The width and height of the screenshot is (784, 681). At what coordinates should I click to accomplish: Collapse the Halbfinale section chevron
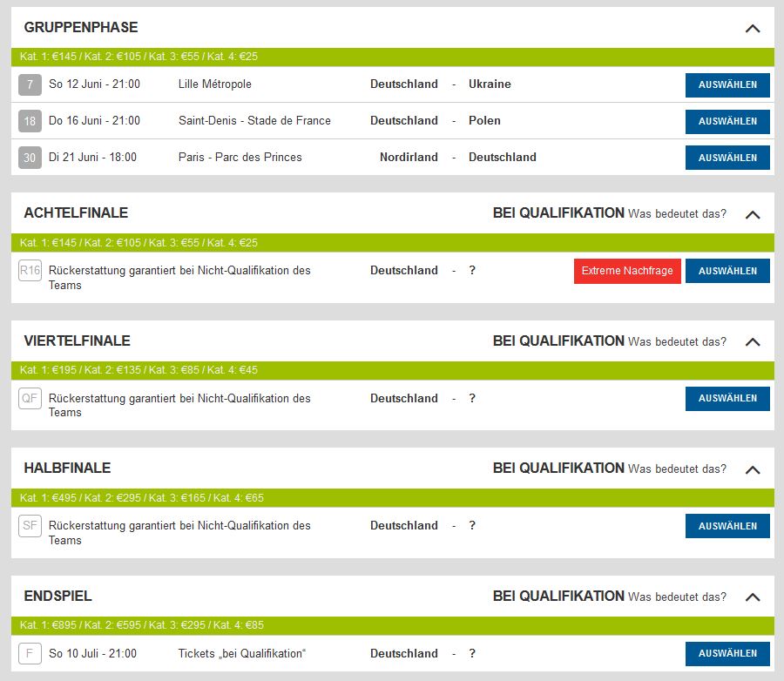coord(753,469)
